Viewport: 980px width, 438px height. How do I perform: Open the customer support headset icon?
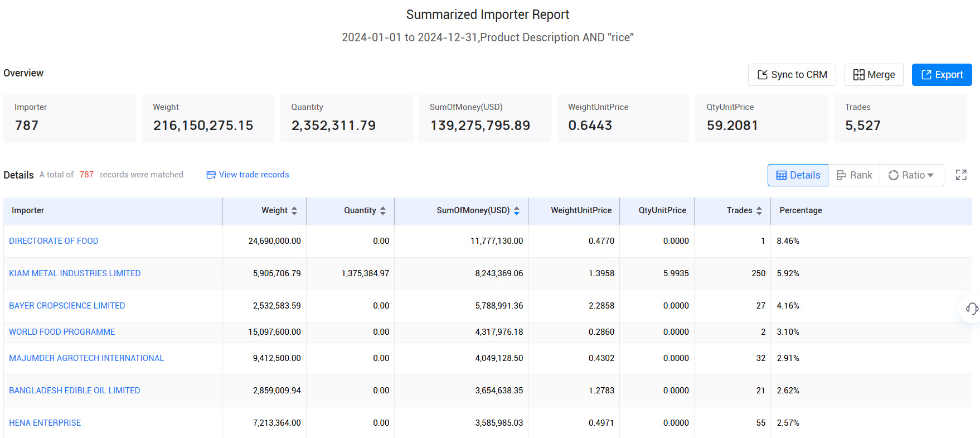point(972,309)
